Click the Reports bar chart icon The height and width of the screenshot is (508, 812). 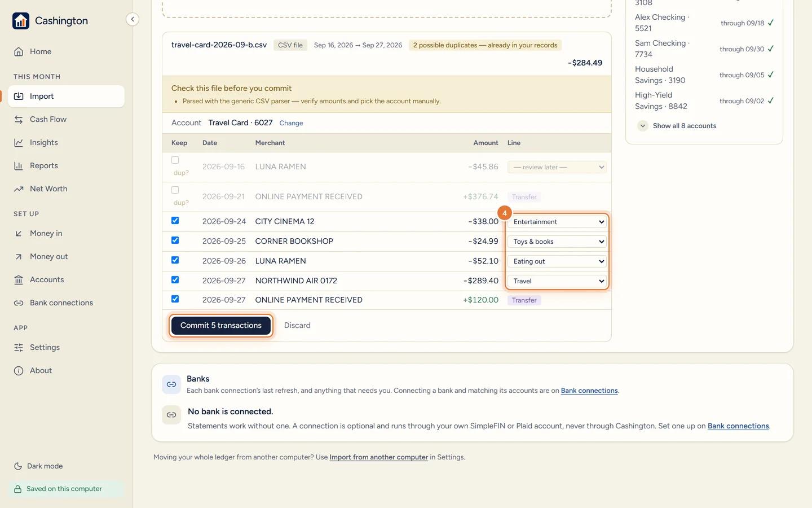click(19, 165)
